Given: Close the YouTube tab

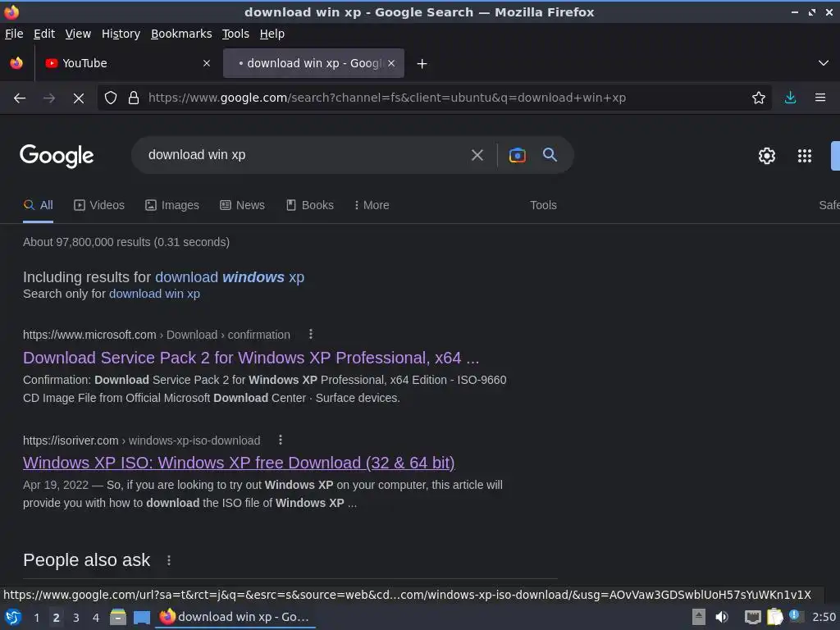Looking at the screenshot, I should [206, 63].
